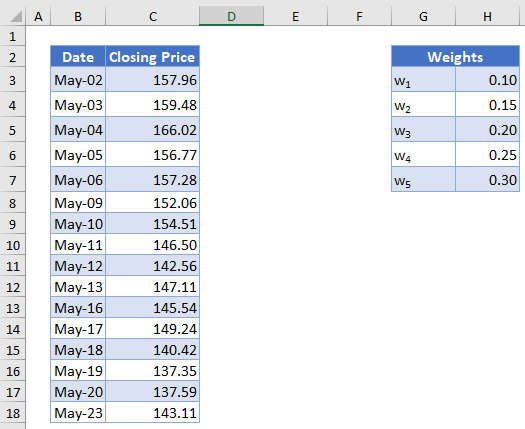Image resolution: width=525 pixels, height=429 pixels.
Task: Select the w3 weight label cell
Action: pos(424,130)
